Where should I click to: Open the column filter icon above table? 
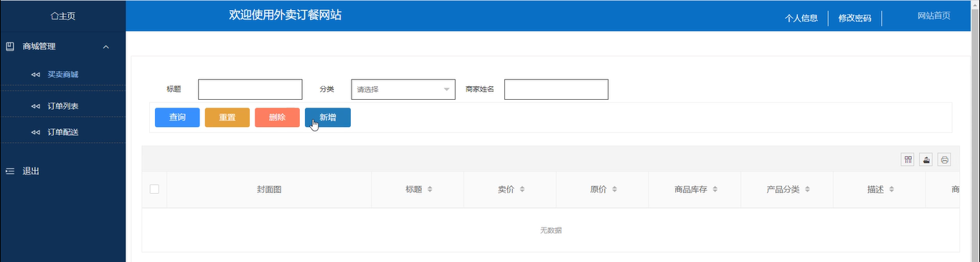[x=908, y=160]
